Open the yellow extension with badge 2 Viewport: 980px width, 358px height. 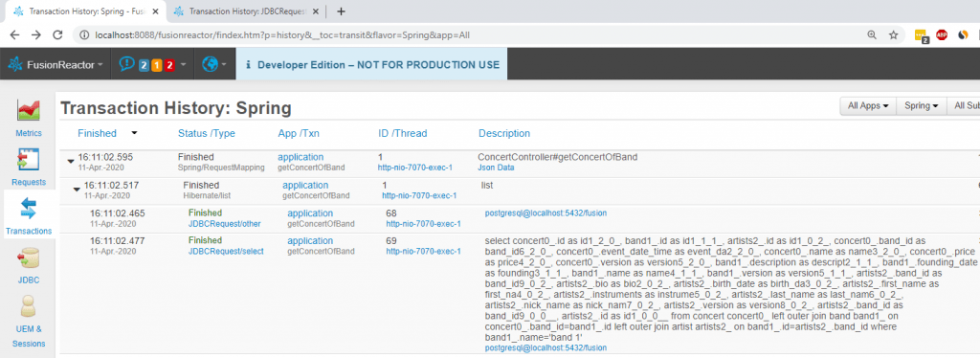coord(922,36)
